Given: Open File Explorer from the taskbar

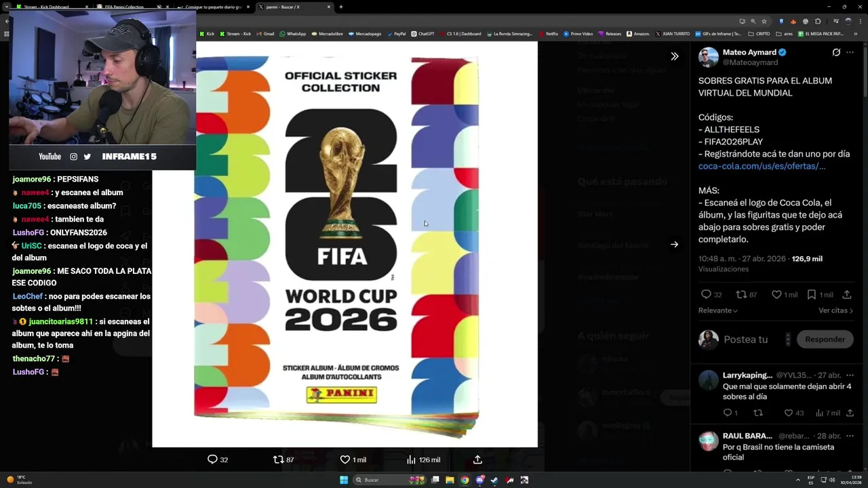Looking at the screenshot, I should [x=450, y=480].
